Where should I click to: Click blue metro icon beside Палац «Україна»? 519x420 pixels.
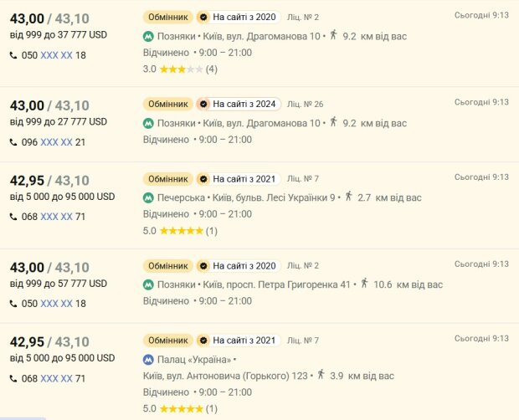(x=148, y=360)
